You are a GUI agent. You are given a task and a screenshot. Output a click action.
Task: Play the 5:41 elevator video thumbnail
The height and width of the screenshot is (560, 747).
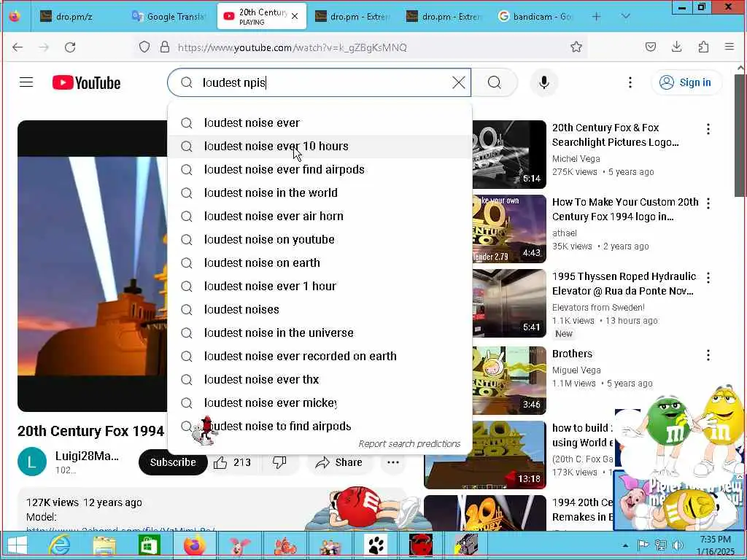(509, 303)
